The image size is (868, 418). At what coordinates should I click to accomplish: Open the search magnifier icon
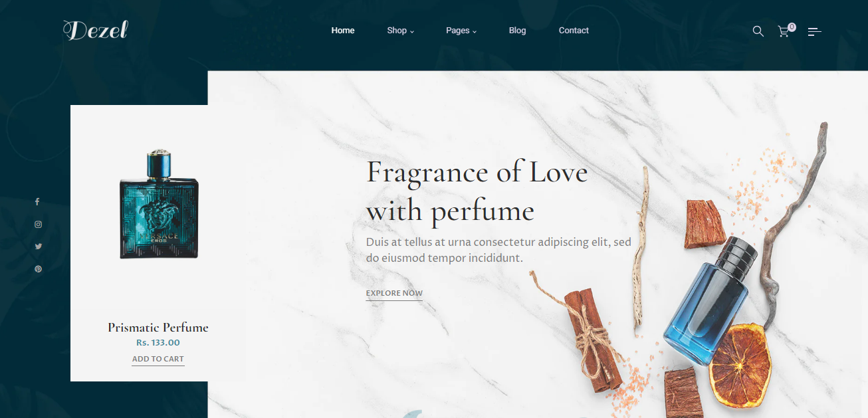(758, 31)
